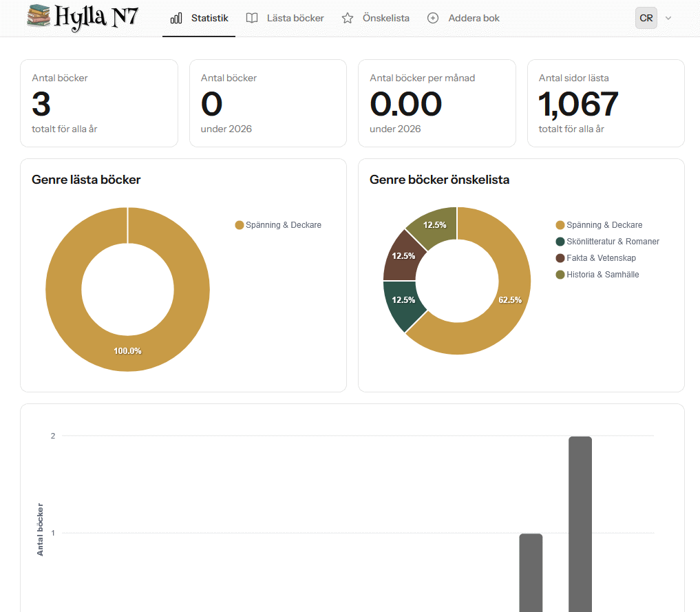Viewport: 700px width, 612px height.
Task: Select the dark green 12.5% donut slice
Action: tap(404, 300)
